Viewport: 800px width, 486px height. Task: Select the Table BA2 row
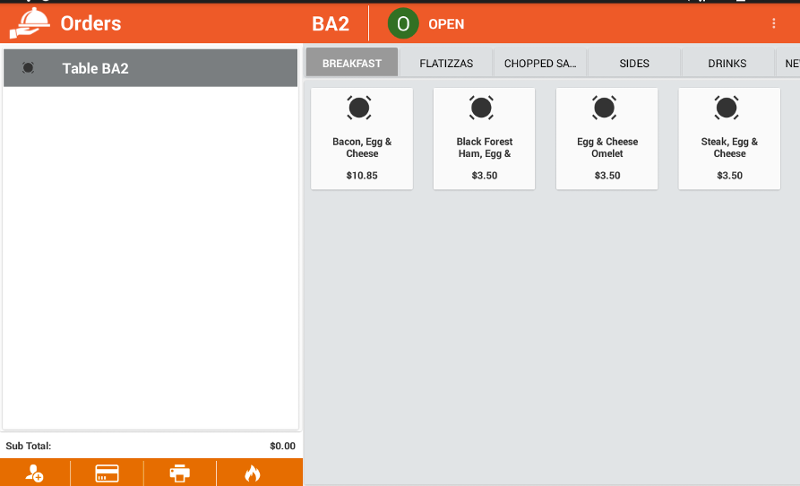[151, 68]
